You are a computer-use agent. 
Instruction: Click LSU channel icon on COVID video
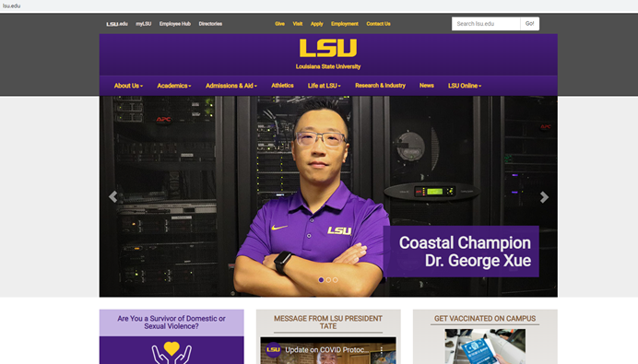(x=273, y=349)
